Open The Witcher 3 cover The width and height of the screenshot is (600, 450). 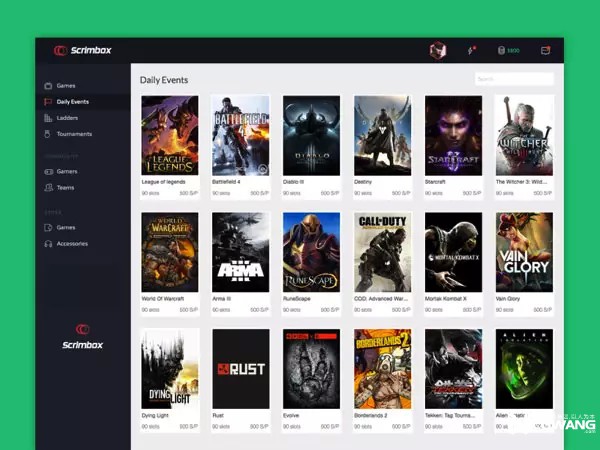point(524,135)
